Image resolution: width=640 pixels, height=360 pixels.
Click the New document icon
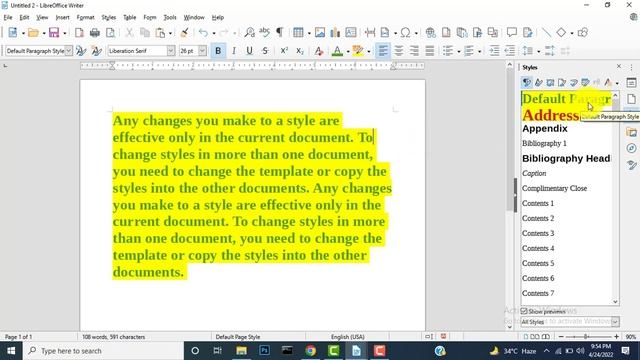tap(13, 33)
